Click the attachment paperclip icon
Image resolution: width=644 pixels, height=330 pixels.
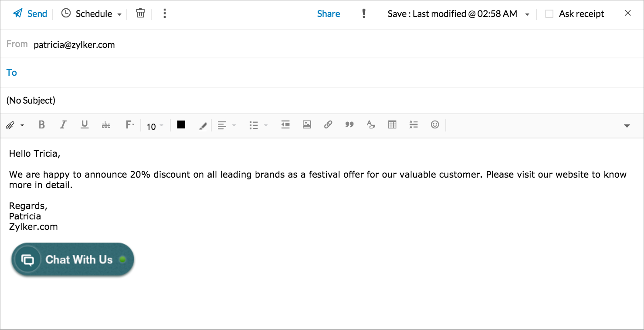coord(10,125)
